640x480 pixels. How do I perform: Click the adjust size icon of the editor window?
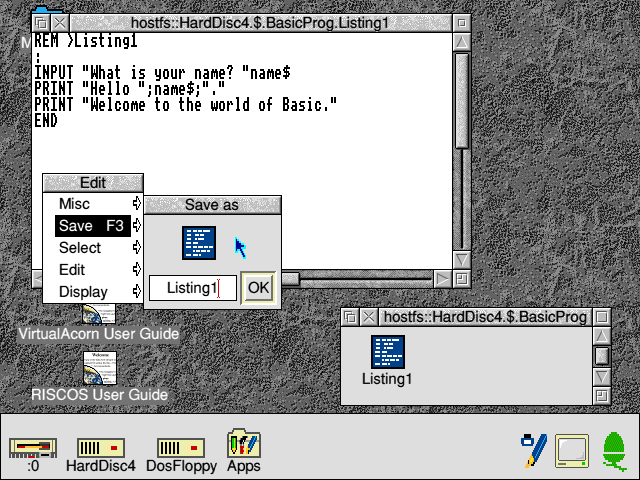[x=462, y=279]
